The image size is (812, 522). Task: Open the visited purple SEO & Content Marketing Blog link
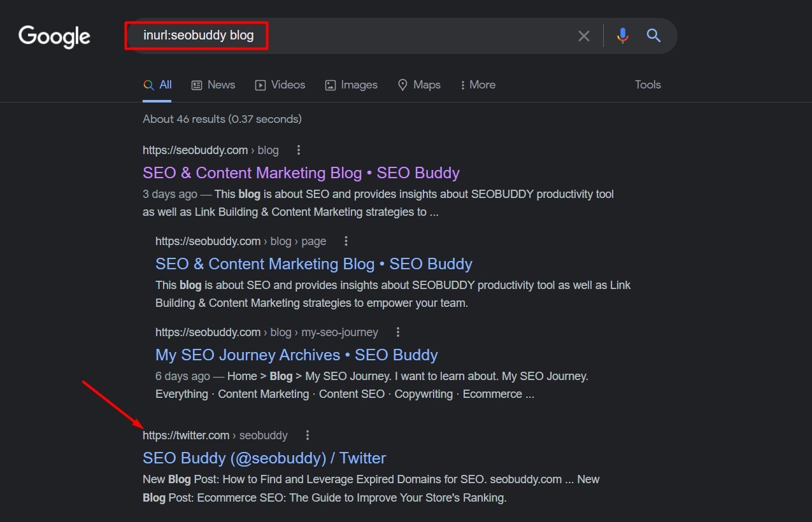[301, 173]
